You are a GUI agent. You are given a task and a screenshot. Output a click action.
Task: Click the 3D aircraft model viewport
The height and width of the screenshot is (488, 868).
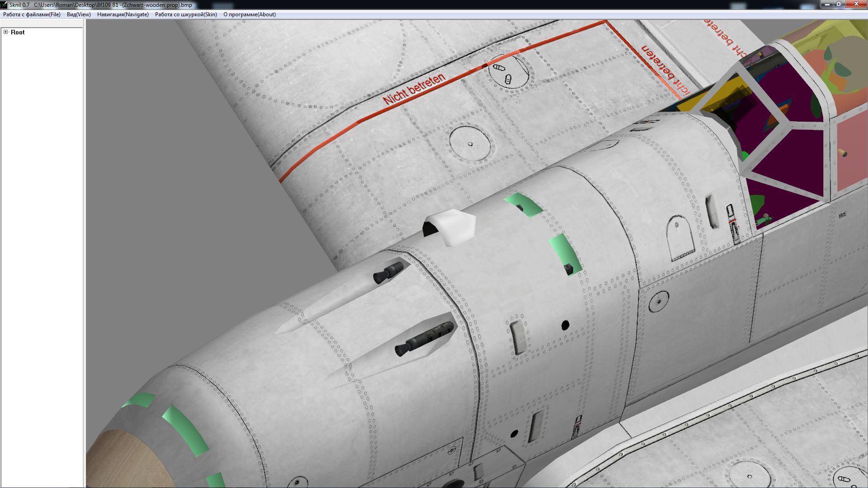[477, 253]
